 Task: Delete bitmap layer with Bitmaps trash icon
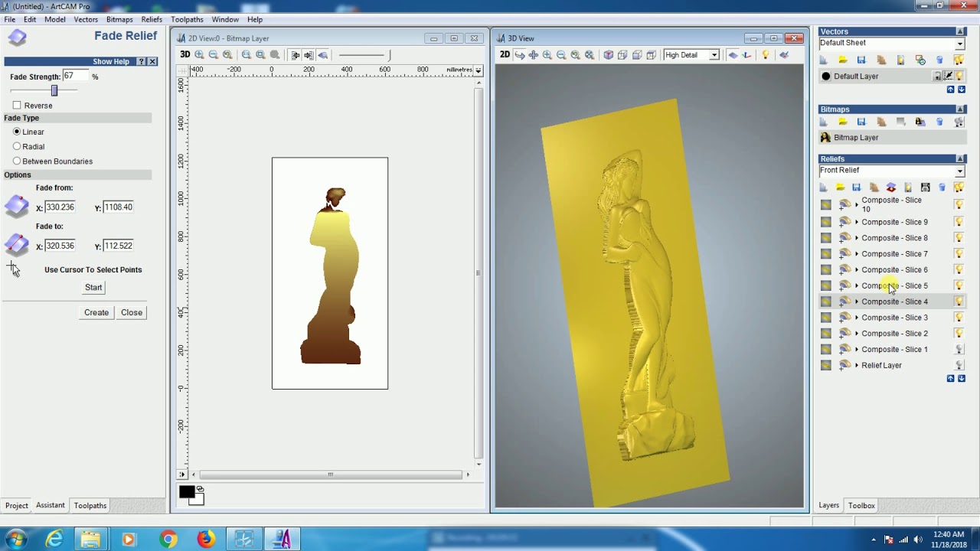939,122
